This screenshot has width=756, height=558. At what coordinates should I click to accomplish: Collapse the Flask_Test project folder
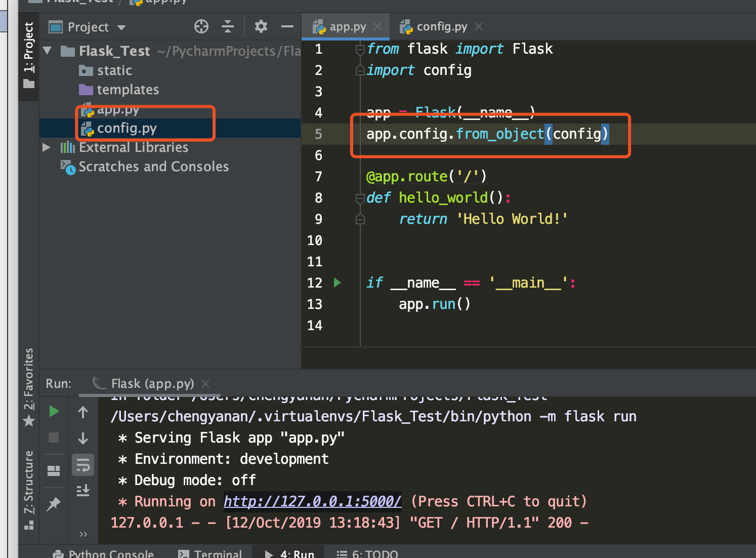(48, 51)
